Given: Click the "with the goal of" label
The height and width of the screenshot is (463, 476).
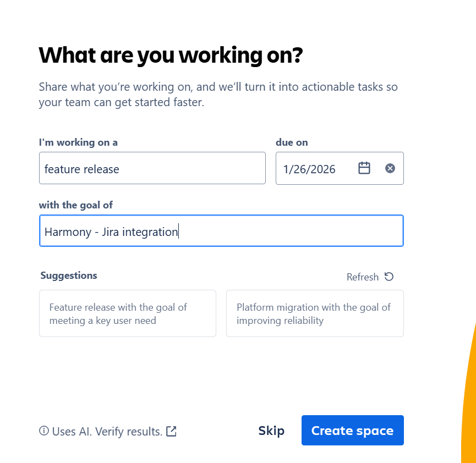Looking at the screenshot, I should [x=75, y=205].
